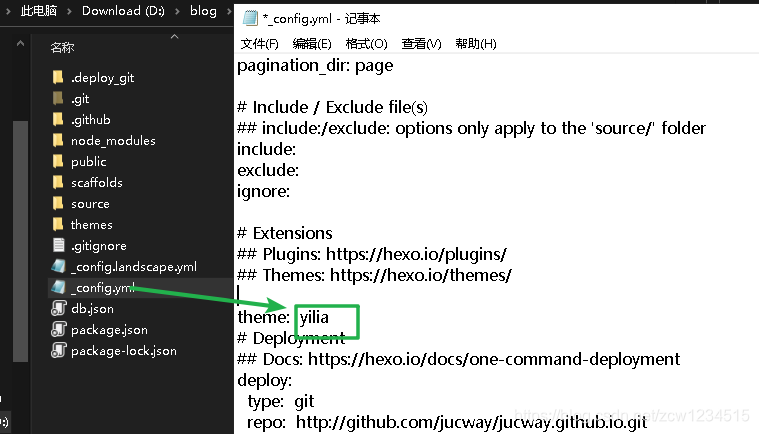The image size is (759, 434).
Task: Click the one-command-deployment Docs URL text
Action: pos(494,359)
